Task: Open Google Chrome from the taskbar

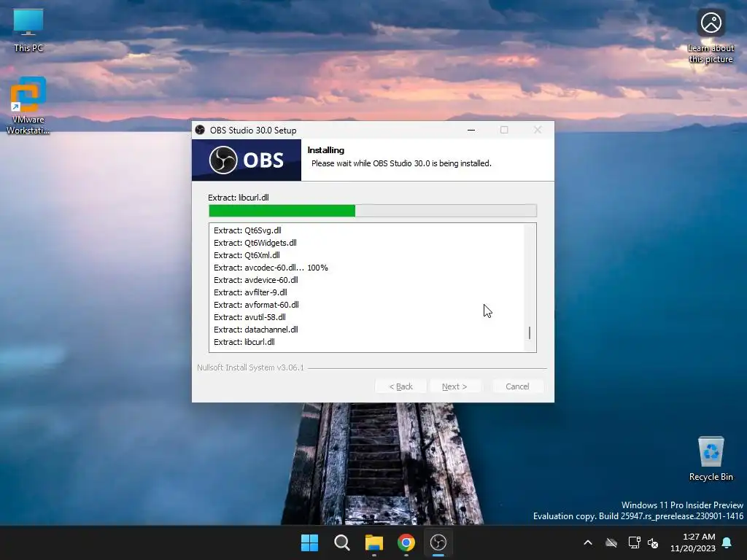Action: click(x=406, y=542)
